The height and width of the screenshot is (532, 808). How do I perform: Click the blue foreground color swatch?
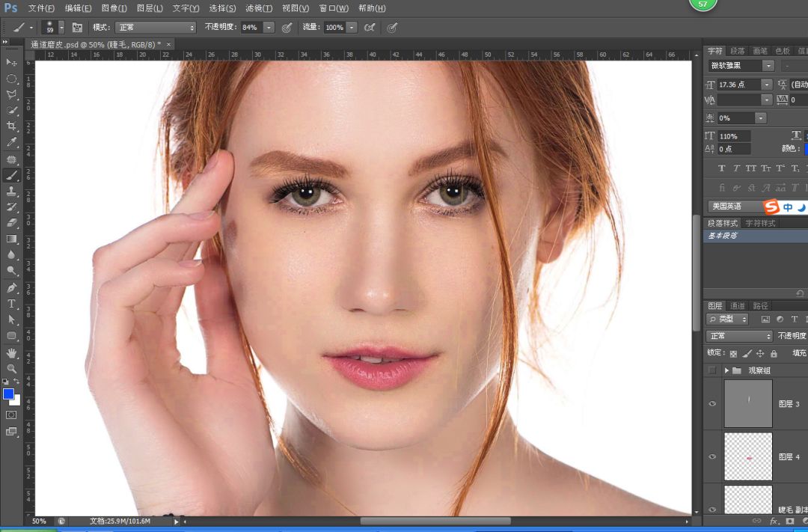tap(8, 394)
